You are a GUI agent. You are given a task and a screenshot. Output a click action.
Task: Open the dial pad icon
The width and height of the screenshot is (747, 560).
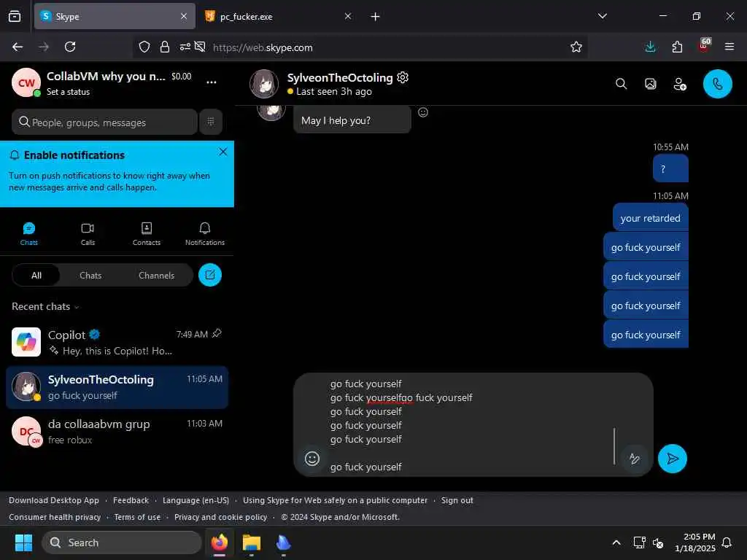211,122
